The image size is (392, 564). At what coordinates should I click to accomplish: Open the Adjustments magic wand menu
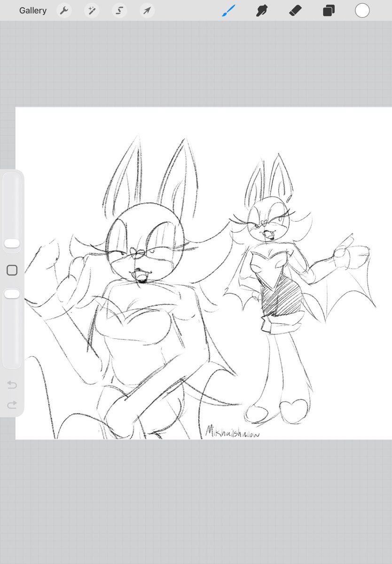coord(92,10)
